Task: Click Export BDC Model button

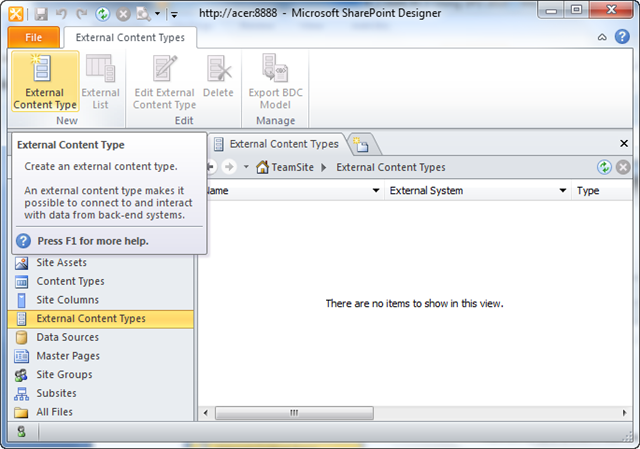Action: click(x=276, y=81)
